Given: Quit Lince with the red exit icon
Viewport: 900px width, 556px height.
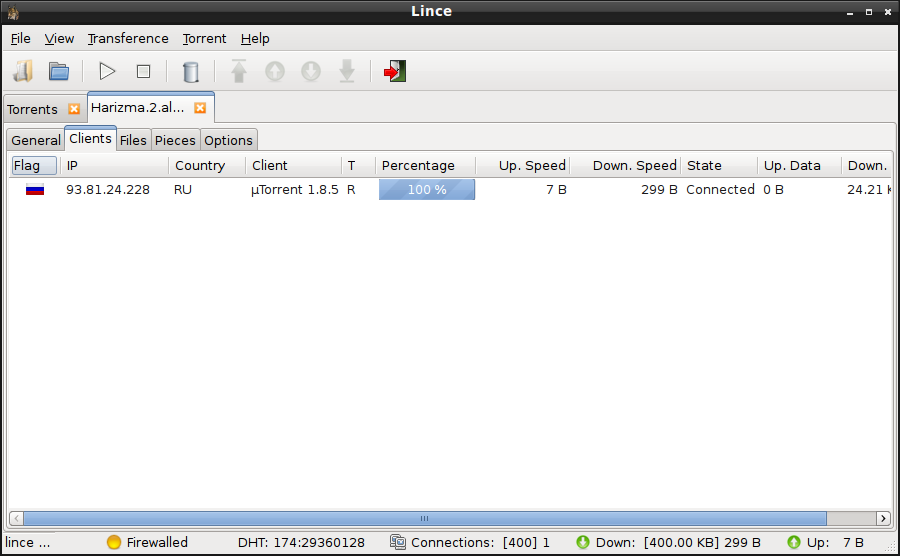Looking at the screenshot, I should [x=395, y=71].
